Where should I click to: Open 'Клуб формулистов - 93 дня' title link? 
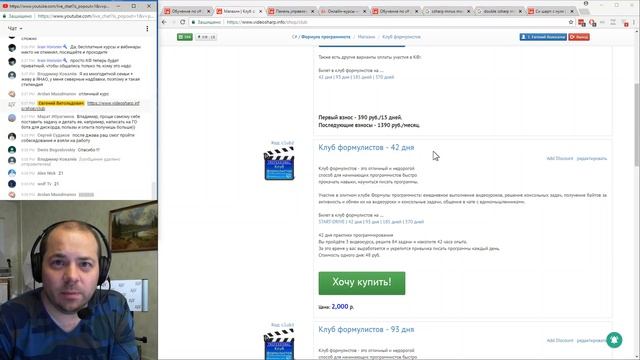coord(366,329)
